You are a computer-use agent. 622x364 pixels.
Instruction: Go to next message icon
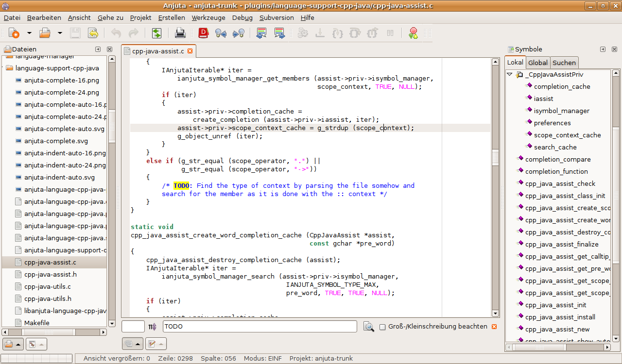coord(279,33)
